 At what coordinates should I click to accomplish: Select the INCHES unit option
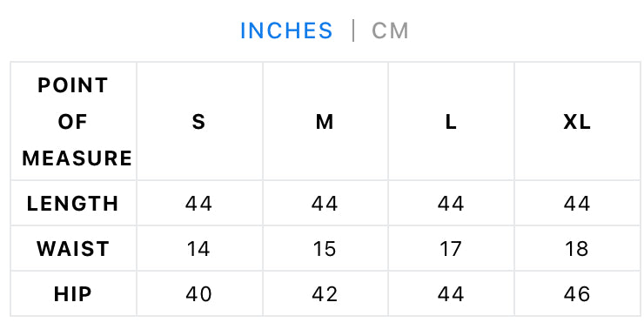286,30
